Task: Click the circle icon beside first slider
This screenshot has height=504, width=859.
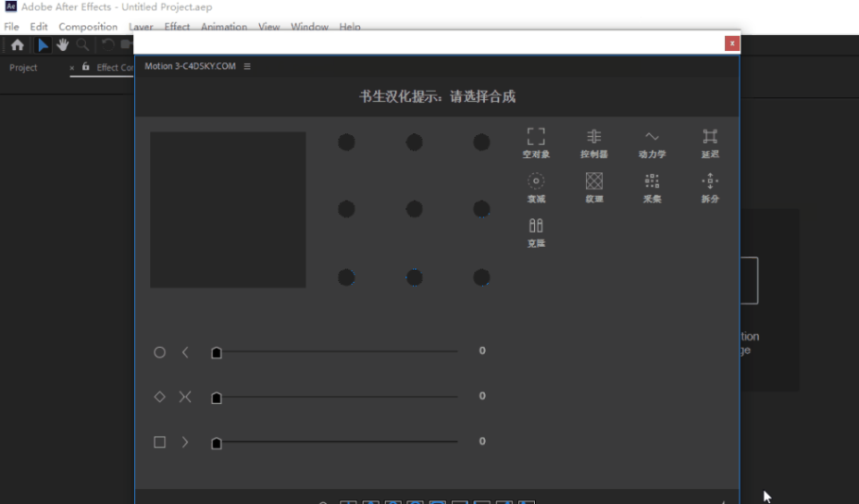Action: pos(159,352)
